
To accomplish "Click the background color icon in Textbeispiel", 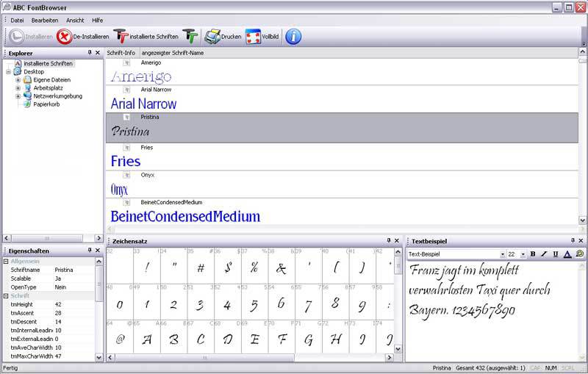I will (580, 254).
